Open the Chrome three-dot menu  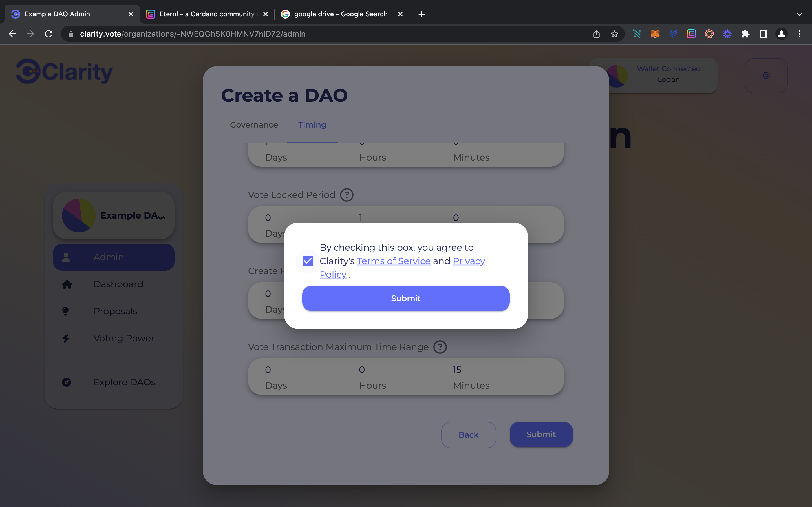coord(799,34)
